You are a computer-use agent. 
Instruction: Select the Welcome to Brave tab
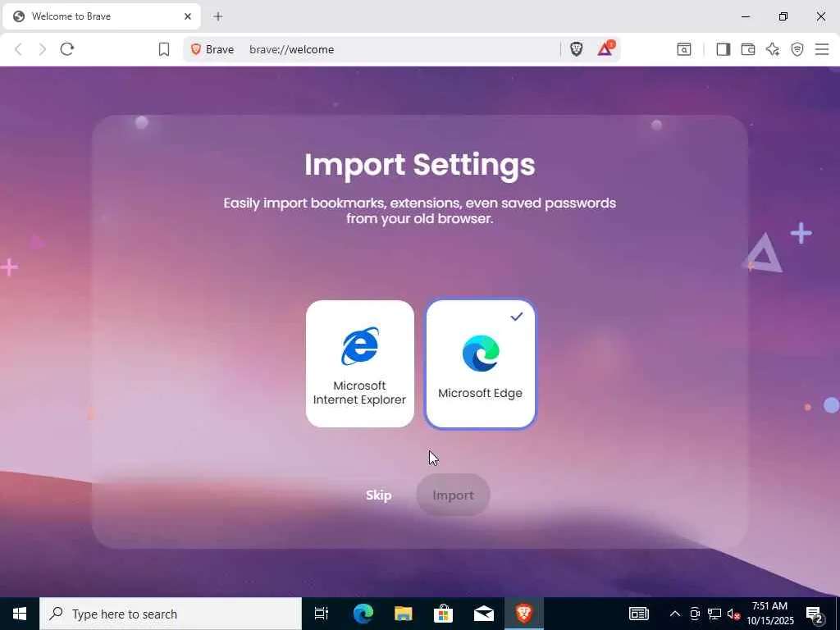click(x=102, y=16)
